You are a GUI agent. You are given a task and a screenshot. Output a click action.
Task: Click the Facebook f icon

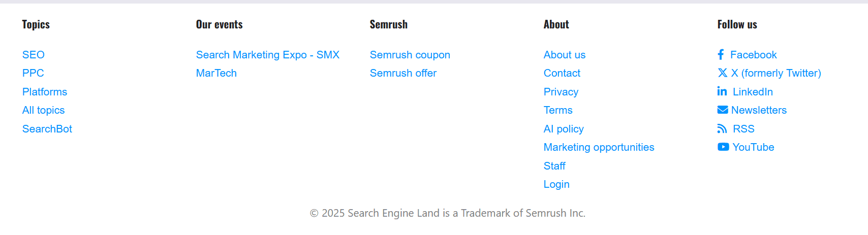pyautogui.click(x=721, y=55)
